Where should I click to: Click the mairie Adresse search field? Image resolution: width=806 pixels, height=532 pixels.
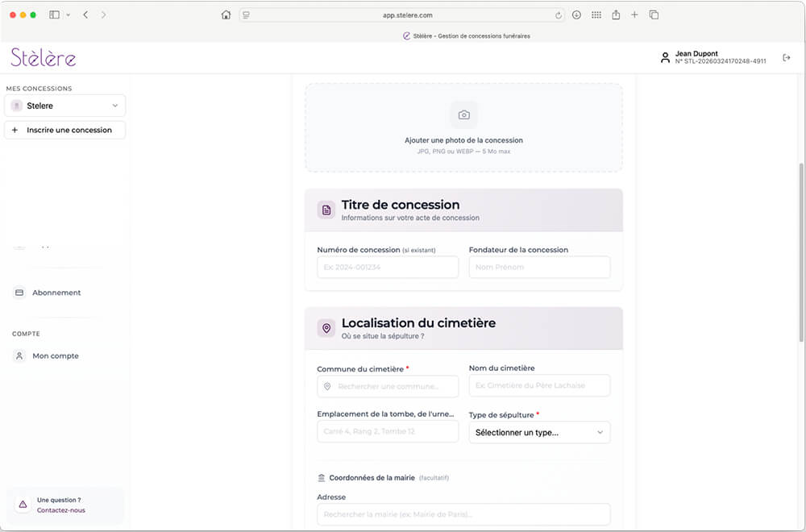(463, 514)
